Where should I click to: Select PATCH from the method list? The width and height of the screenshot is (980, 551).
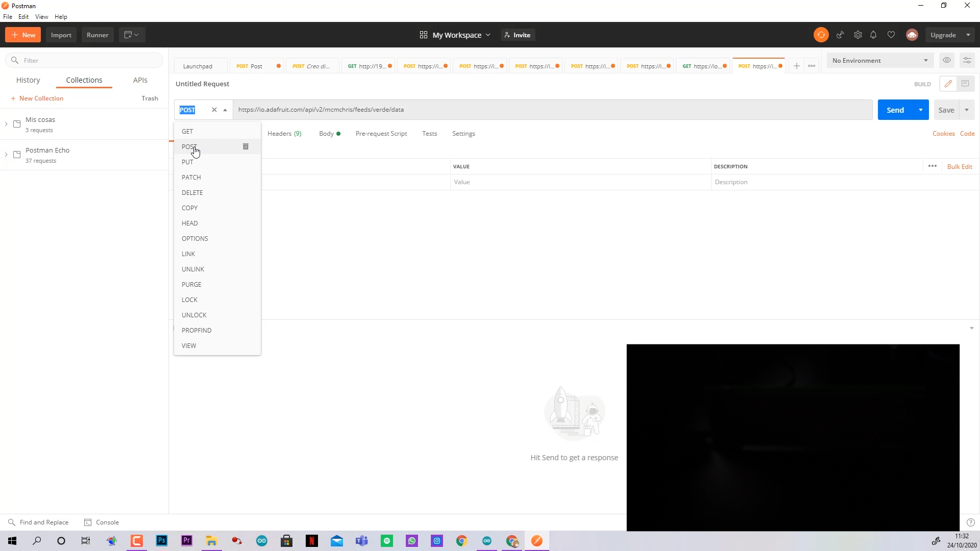[x=217, y=177]
